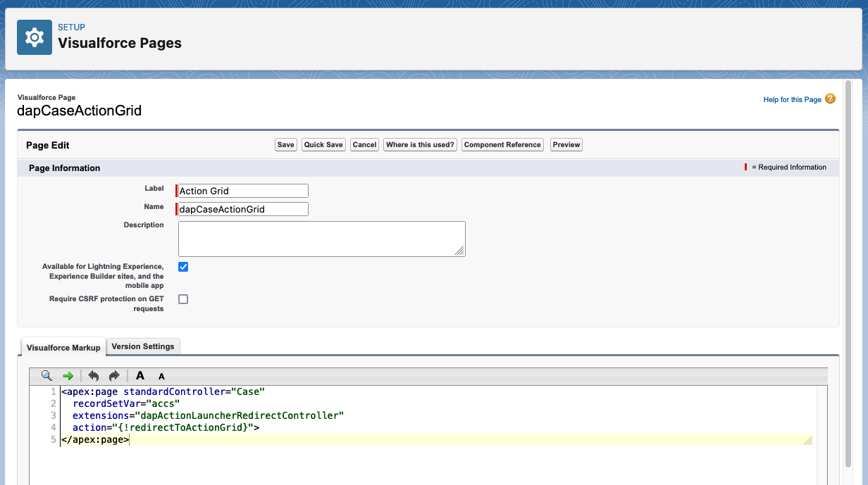This screenshot has width=868, height=485.
Task: Click the Quick Save button
Action: pos(323,145)
